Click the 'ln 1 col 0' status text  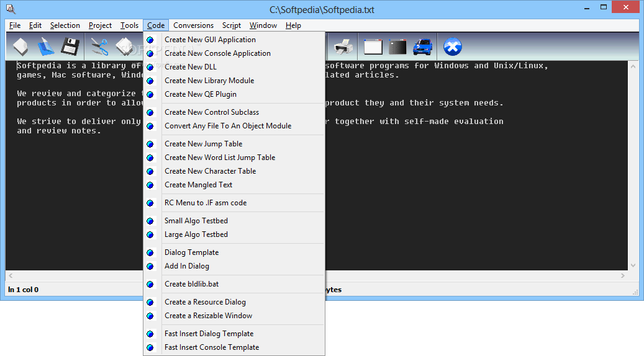[24, 290]
